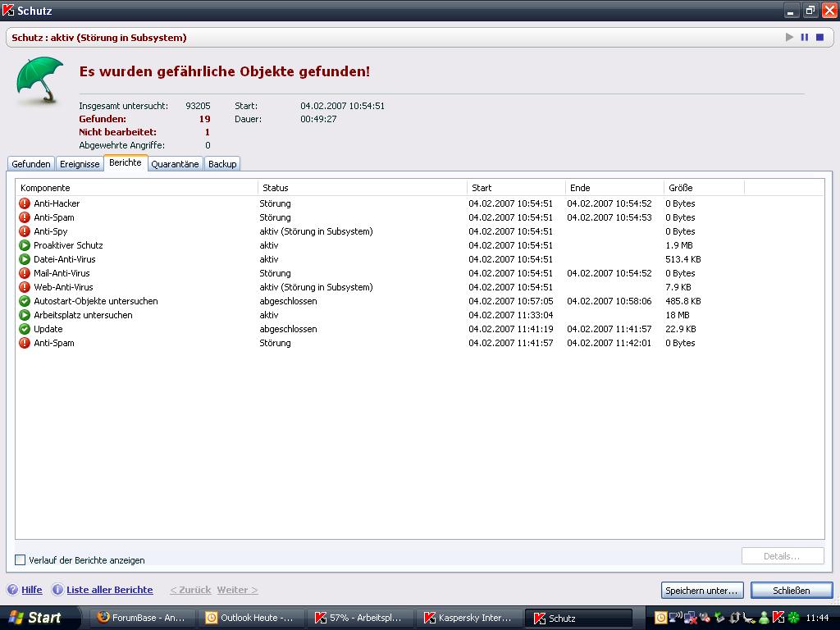
Task: Open the 57% Arbeitsplatz scan taskbar window
Action: [x=361, y=618]
